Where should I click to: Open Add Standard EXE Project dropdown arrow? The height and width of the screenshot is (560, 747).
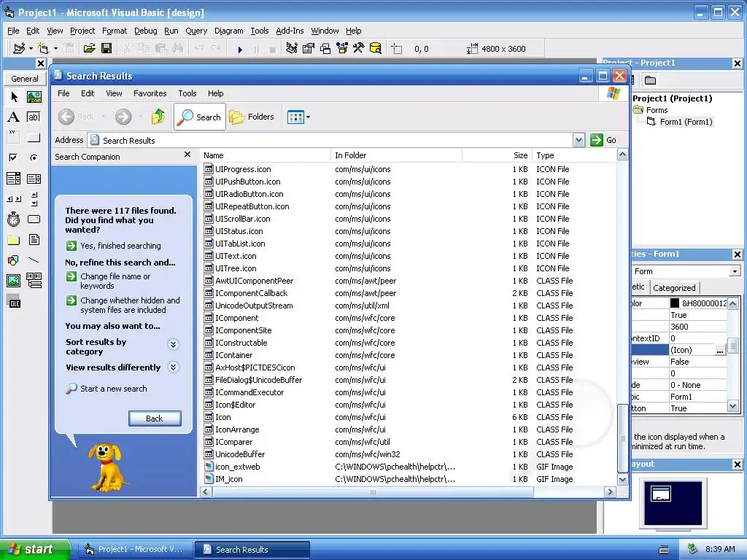31,49
